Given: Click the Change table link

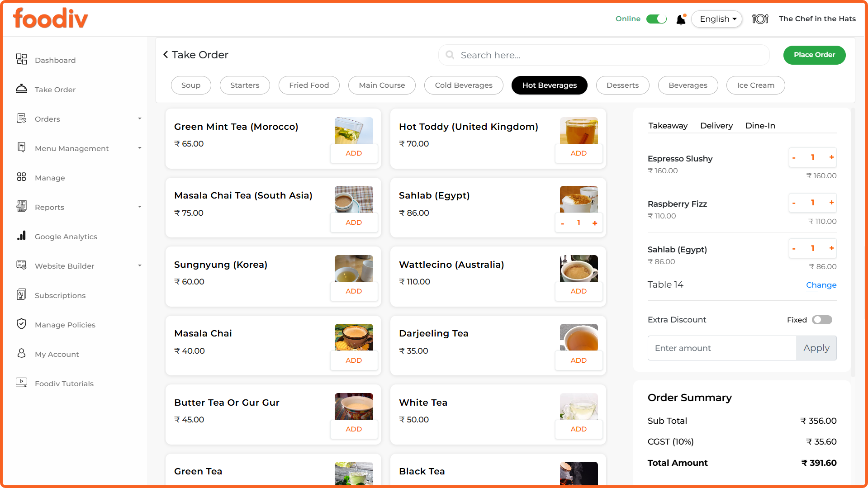Looking at the screenshot, I should pos(821,285).
